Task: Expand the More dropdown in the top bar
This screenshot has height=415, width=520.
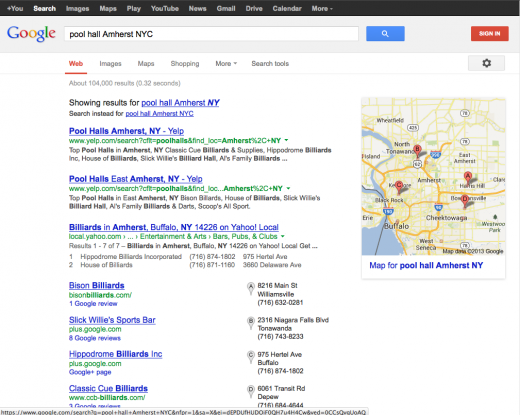Action: point(322,9)
